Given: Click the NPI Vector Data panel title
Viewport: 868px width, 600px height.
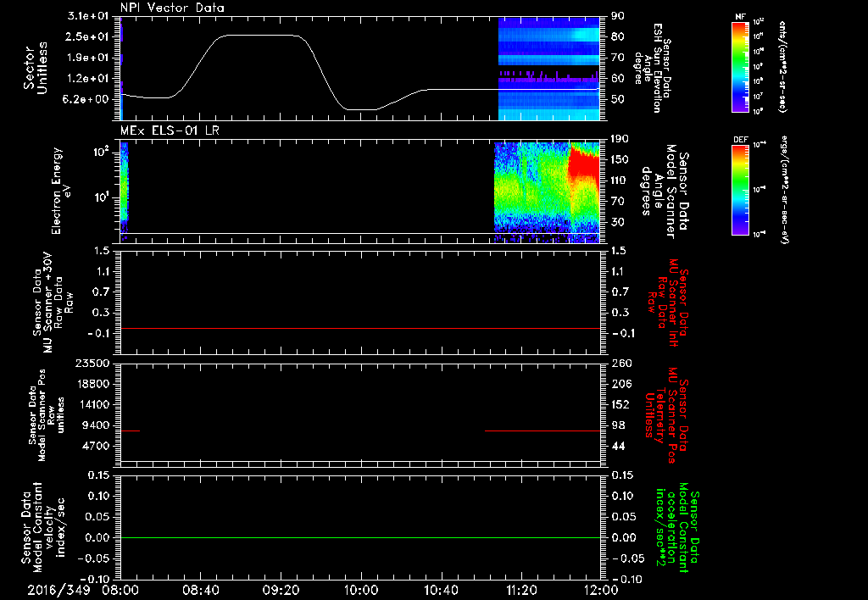Looking at the screenshot, I should point(172,8).
